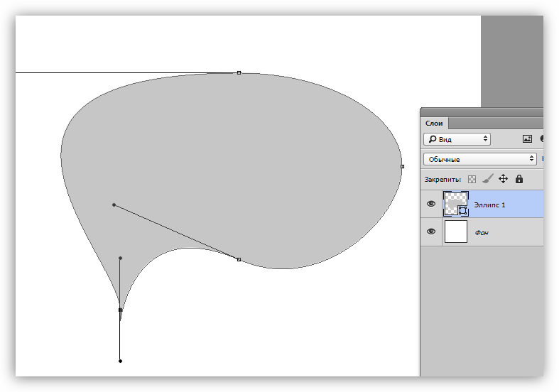The image size is (559, 392).
Task: Hide the Фон layer eye icon
Action: pos(431,232)
